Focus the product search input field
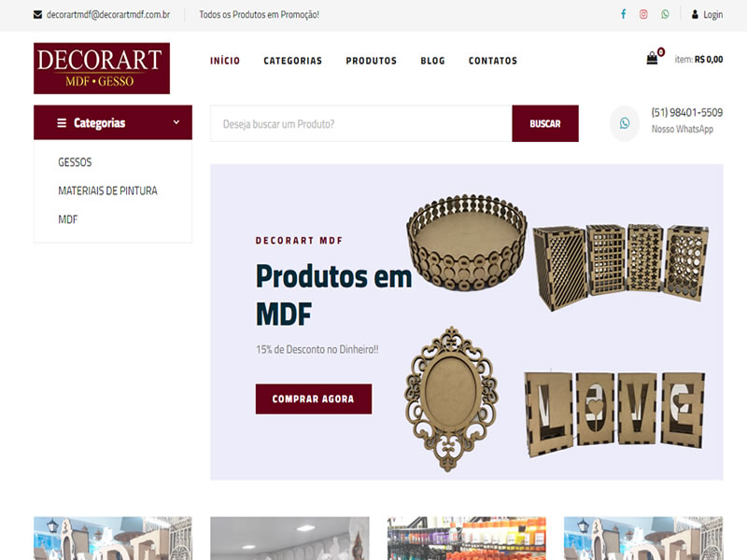Viewport: 747px width, 560px height. (x=361, y=123)
